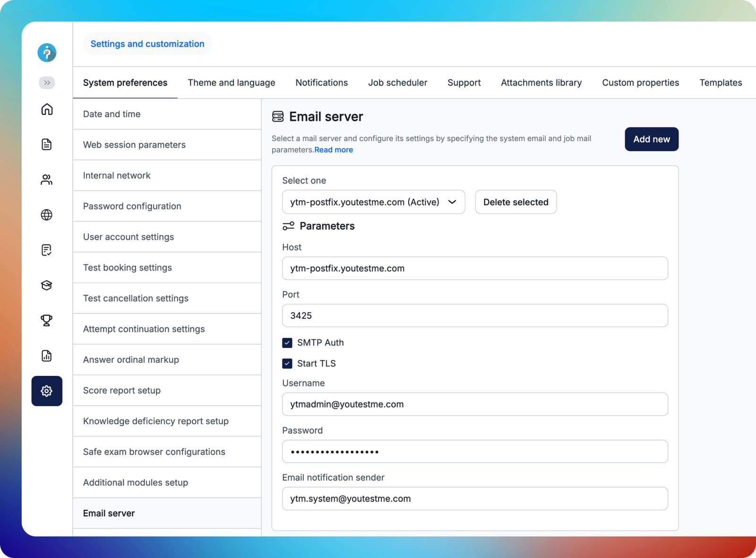Screen dimensions: 756x558
Task: Open the users icon in the sidebar
Action: coord(47,180)
